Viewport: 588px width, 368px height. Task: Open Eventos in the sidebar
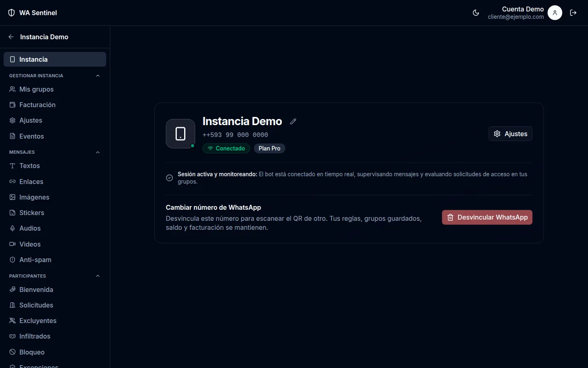(55, 136)
